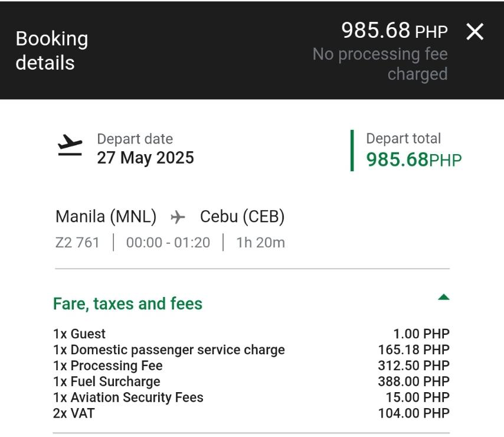Click the Cebu (CEB) destination label
This screenshot has height=437, width=504.
[242, 217]
